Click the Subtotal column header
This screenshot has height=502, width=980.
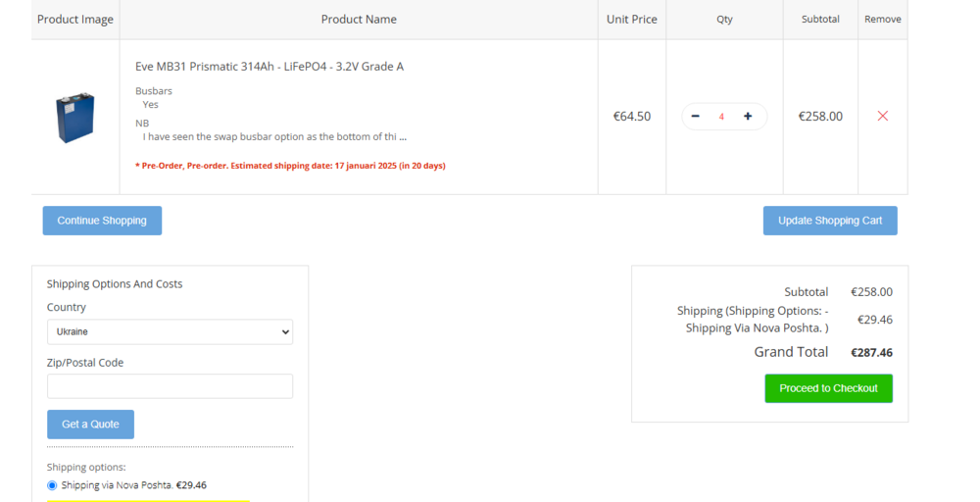820,20
